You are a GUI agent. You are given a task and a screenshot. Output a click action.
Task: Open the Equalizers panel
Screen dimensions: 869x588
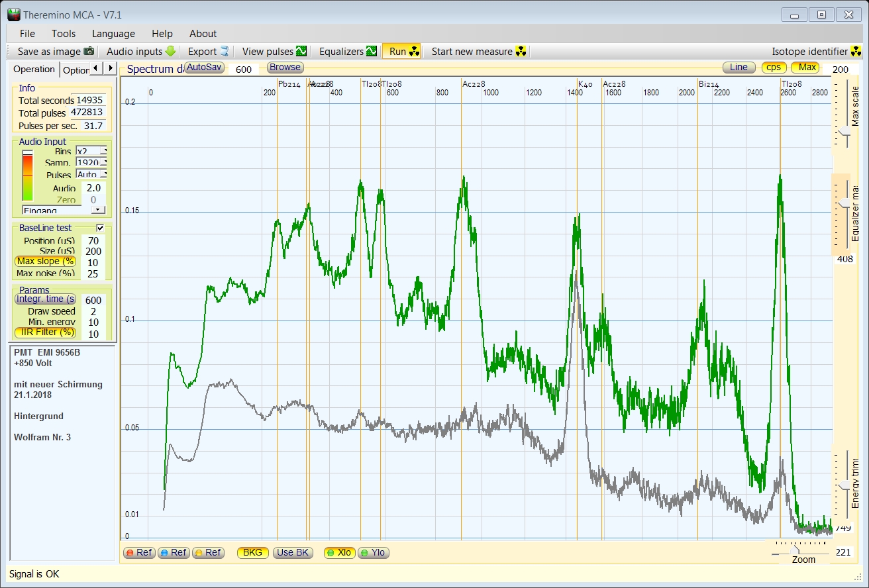[x=348, y=52]
